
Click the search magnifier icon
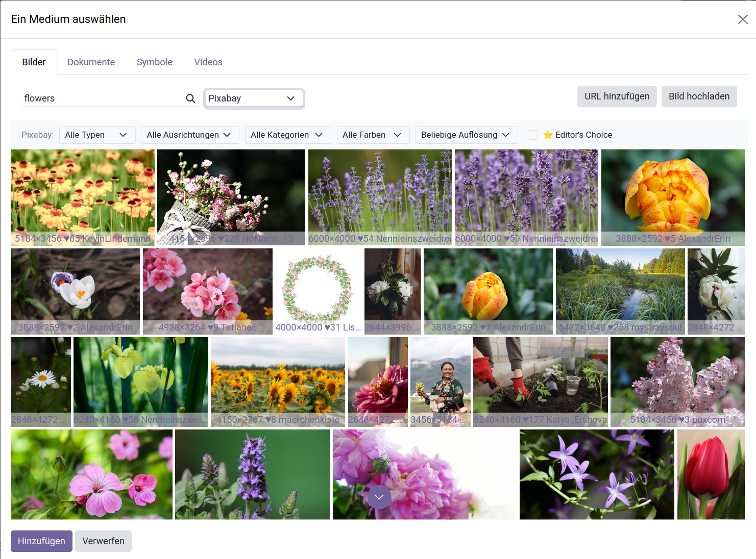190,98
